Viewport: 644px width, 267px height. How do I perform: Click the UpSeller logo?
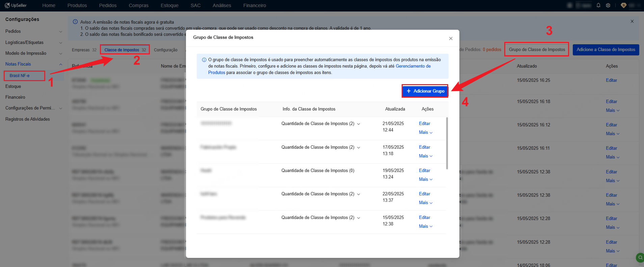[16, 5]
